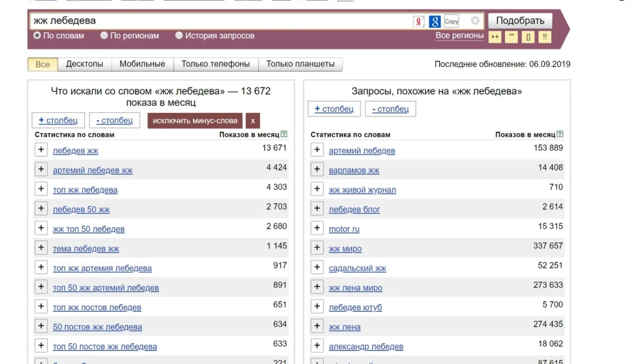Select the "История запросов" radio button
The image size is (638, 364).
point(179,36)
